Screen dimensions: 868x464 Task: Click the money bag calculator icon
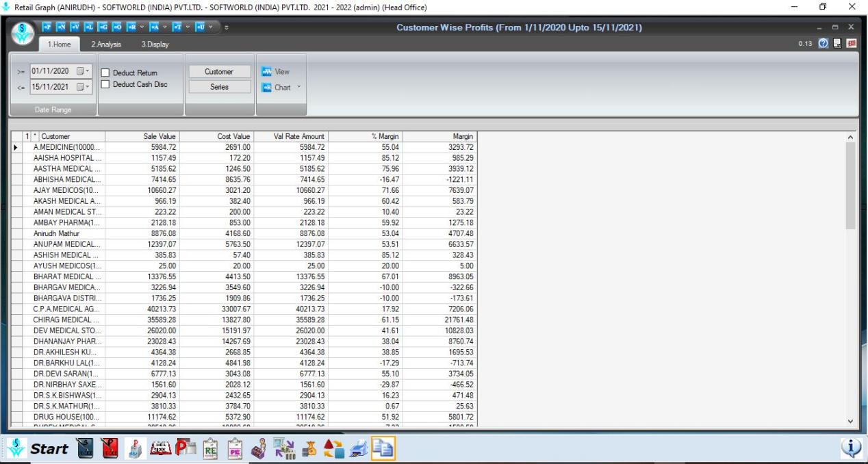point(309,449)
